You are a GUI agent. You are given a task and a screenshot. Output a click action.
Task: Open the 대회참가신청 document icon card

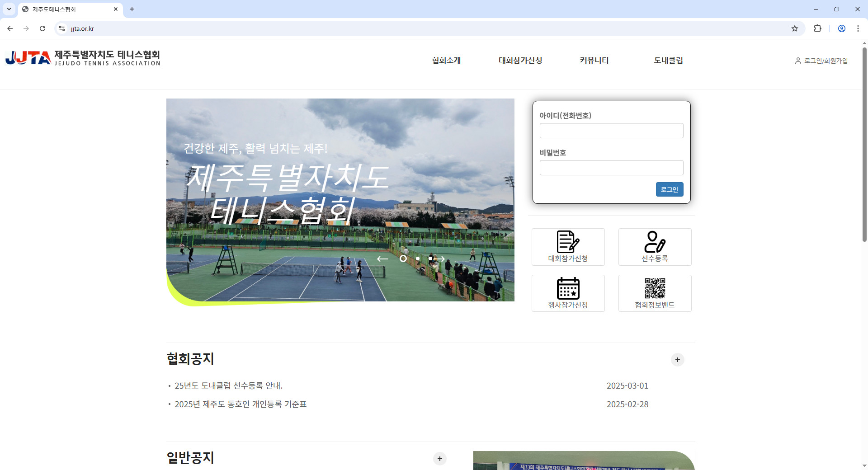(568, 247)
